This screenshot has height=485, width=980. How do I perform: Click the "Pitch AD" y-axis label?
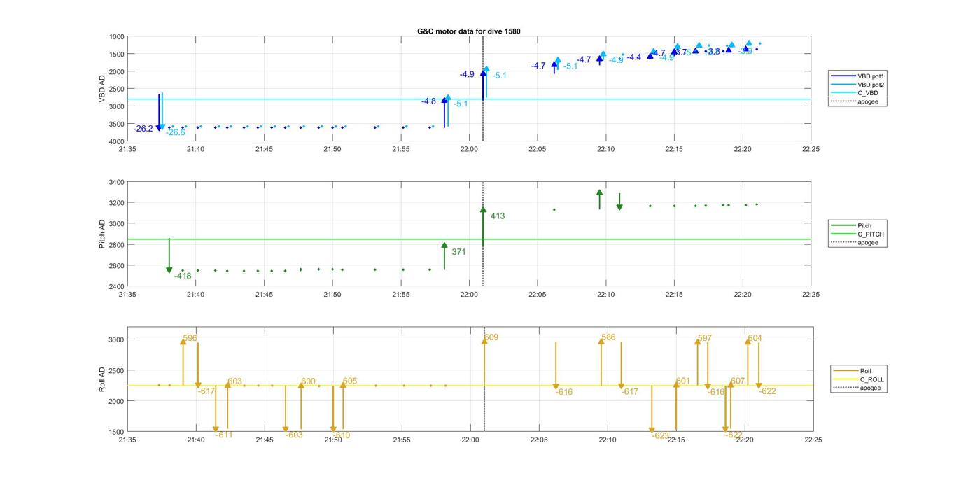[x=102, y=234]
